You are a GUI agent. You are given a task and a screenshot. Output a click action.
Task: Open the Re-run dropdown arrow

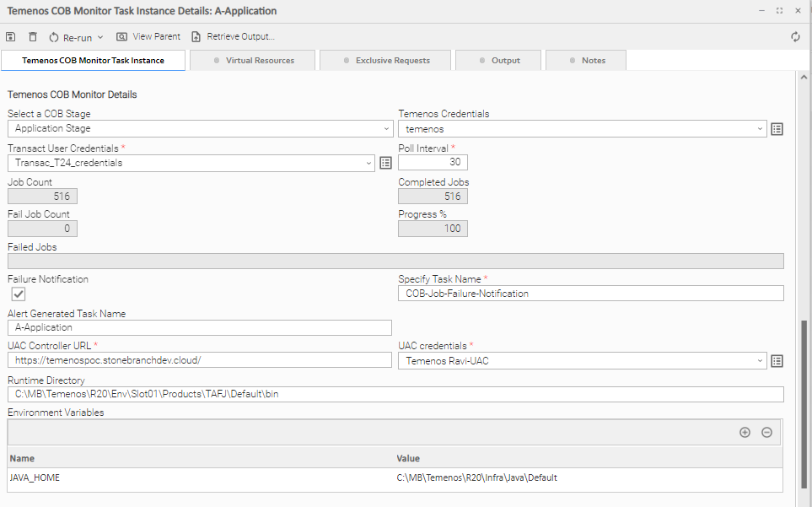(100, 37)
